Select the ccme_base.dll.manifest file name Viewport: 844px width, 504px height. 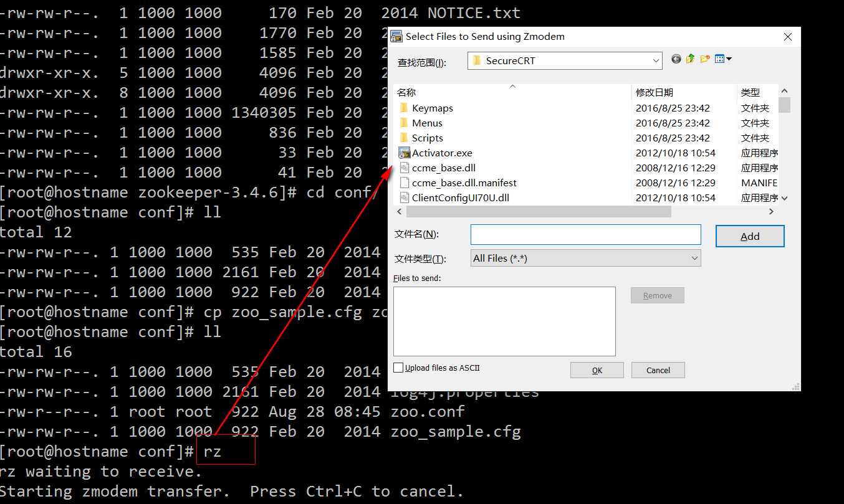click(464, 183)
